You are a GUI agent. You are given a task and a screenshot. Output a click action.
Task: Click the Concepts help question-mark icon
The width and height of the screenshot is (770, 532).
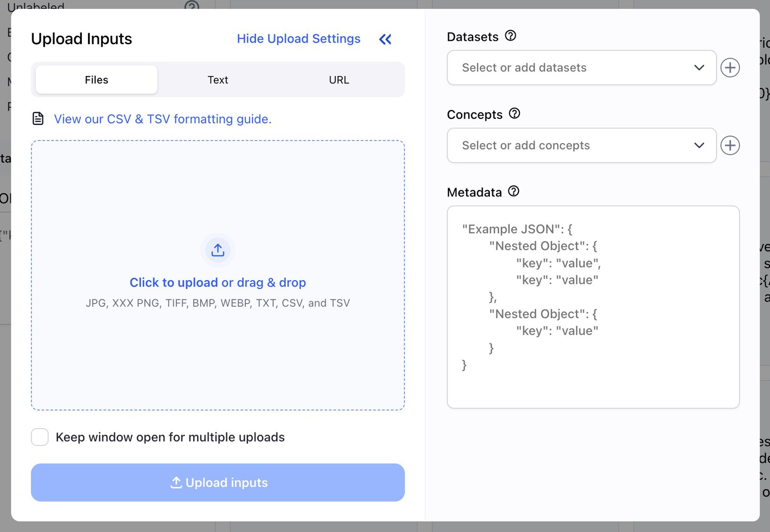515,114
